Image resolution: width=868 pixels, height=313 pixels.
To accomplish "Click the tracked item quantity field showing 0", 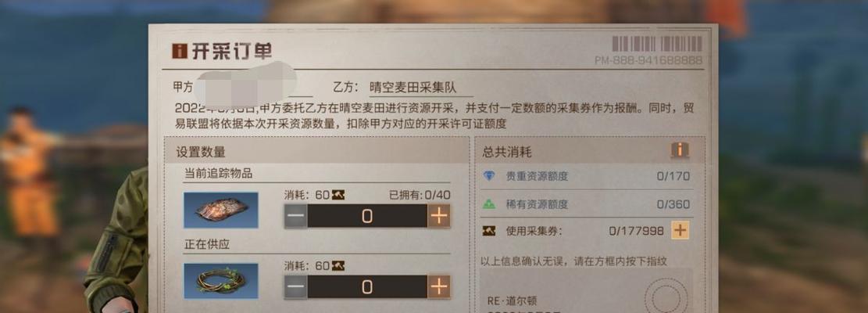I will pyautogui.click(x=367, y=216).
